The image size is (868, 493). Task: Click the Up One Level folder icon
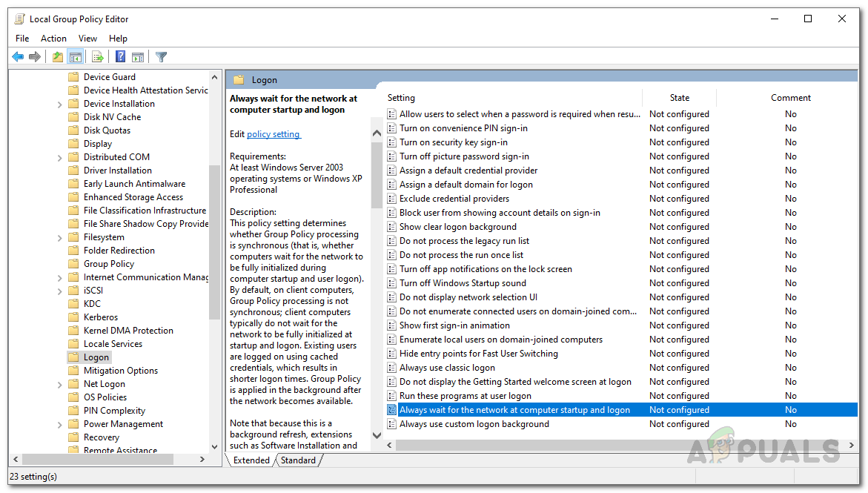tap(58, 57)
